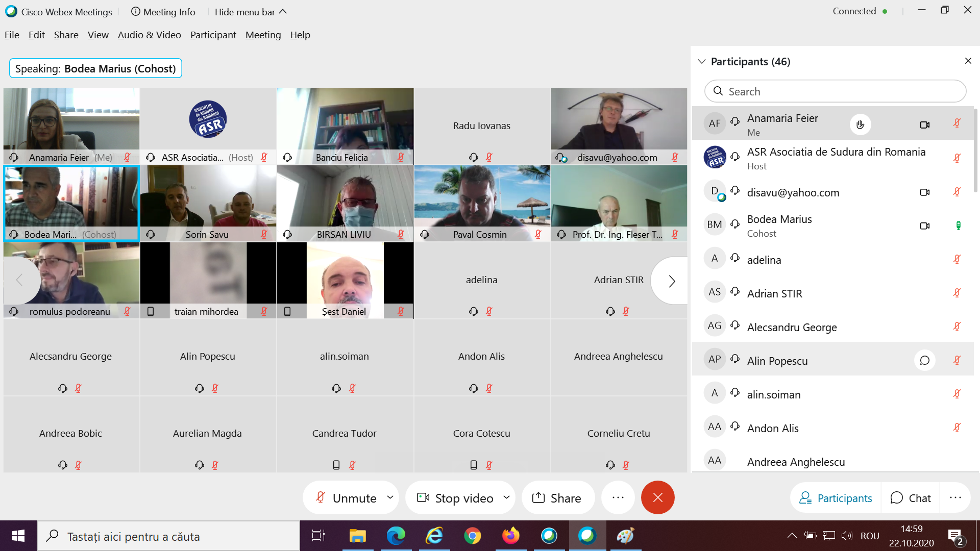980x551 pixels.
Task: Open the Participant menu
Action: coord(213,35)
